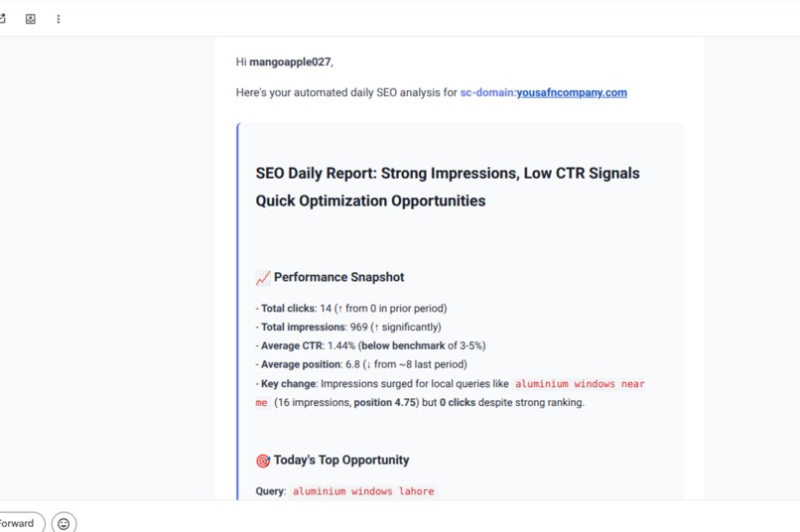The image size is (800, 532).
Task: Click the Forward button
Action: (x=21, y=523)
